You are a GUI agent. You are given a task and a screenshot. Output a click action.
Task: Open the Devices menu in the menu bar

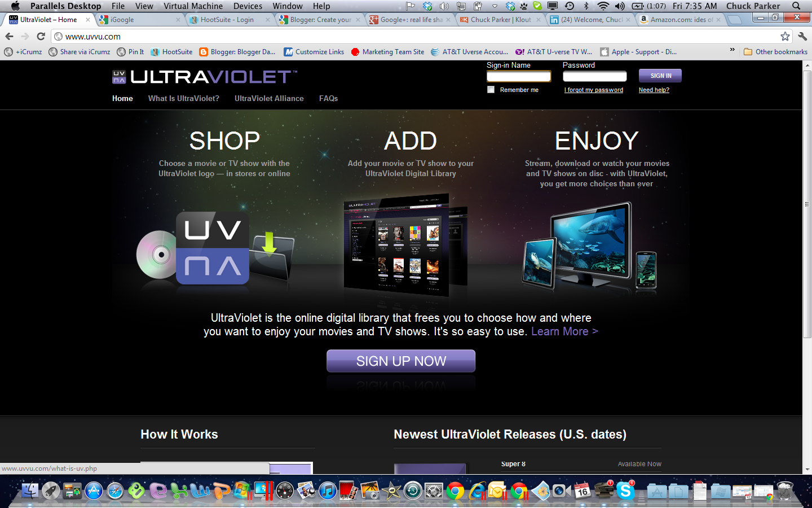point(248,6)
